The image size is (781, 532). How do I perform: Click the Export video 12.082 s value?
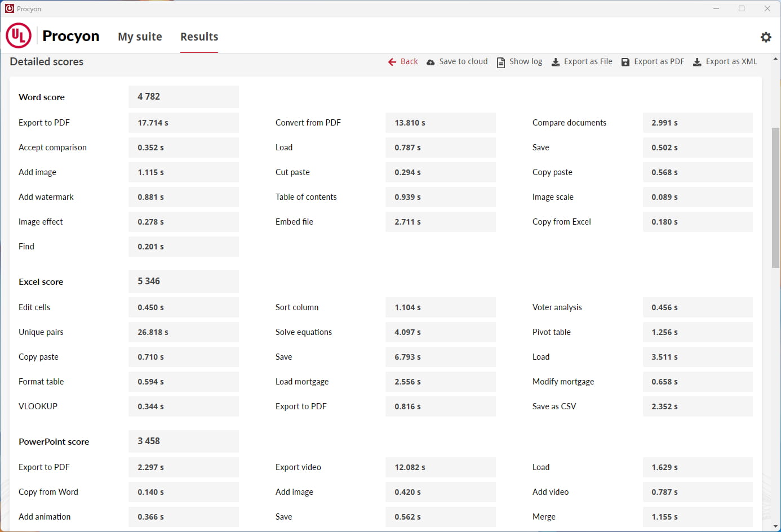click(441, 467)
